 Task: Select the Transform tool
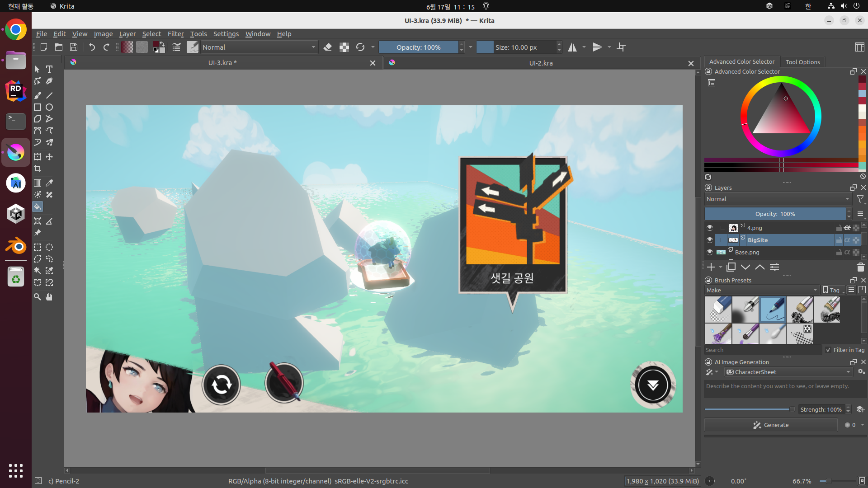point(38,157)
